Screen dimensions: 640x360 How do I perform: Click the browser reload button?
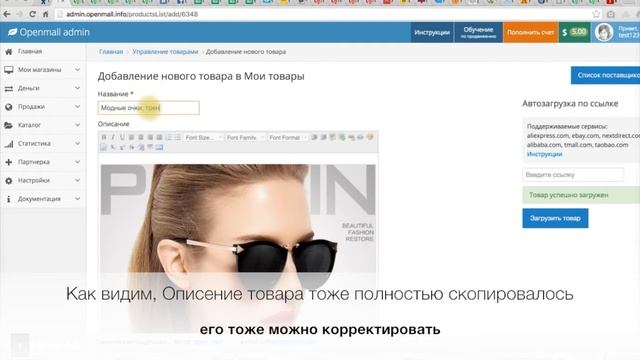(32, 14)
